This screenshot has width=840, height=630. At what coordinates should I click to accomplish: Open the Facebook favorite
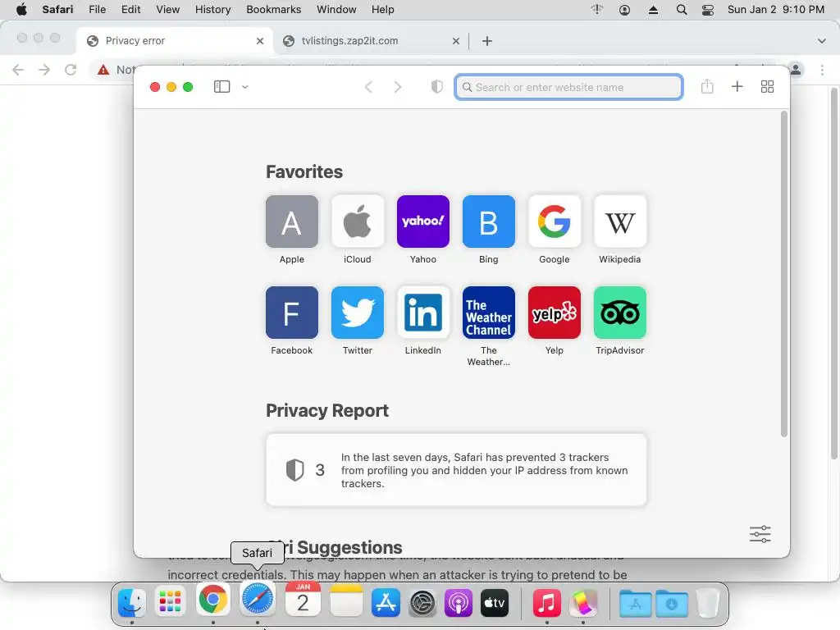click(x=291, y=313)
